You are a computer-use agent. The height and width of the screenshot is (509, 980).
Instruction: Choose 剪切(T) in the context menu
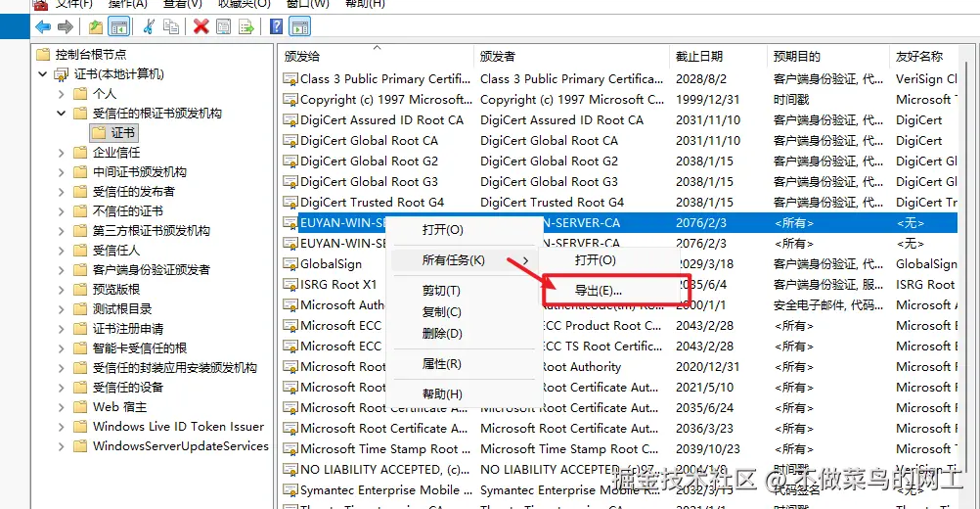pyautogui.click(x=464, y=291)
